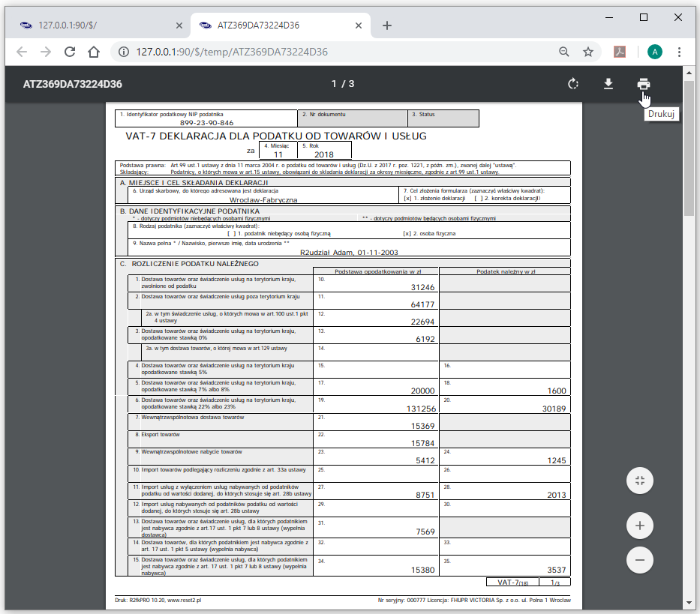Click value 64177 in field 11
Screen dimensions: 700x614
422,305
